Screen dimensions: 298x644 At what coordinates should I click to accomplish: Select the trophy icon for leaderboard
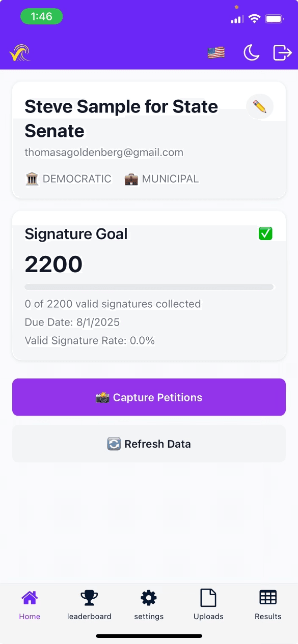click(89, 598)
